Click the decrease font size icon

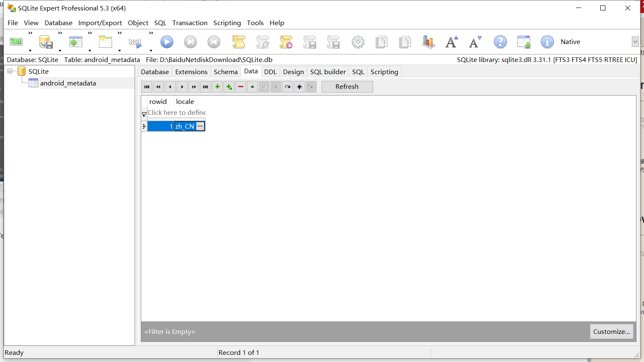coord(475,42)
